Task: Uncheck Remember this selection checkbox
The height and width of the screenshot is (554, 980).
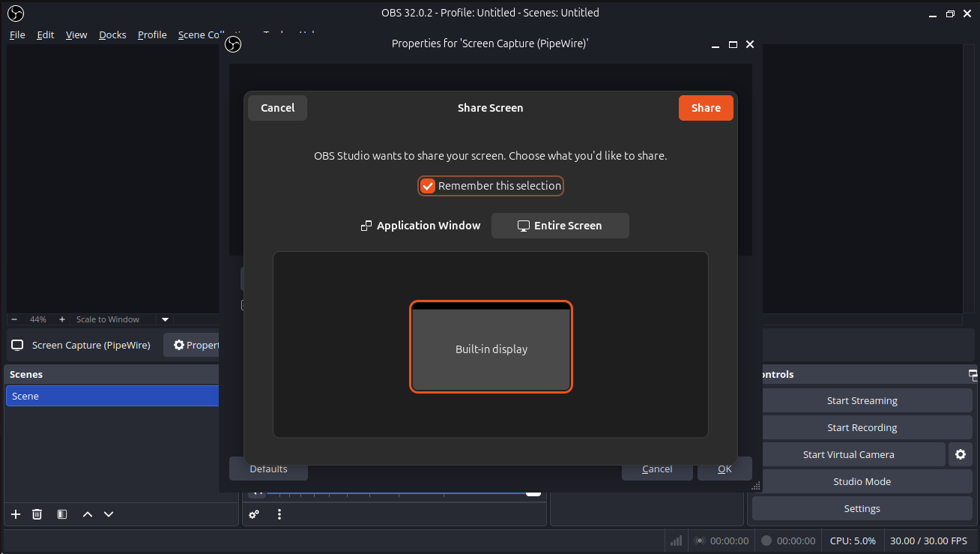Action: [x=428, y=186]
